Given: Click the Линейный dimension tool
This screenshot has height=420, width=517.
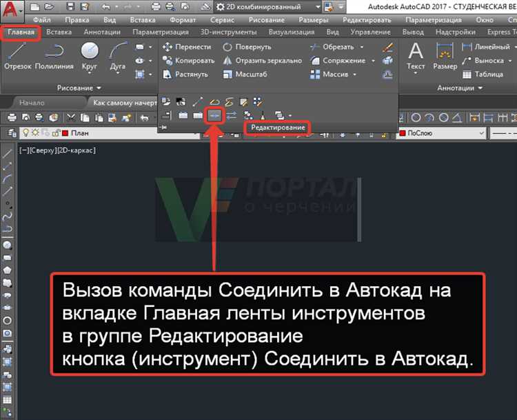Looking at the screenshot, I should (x=486, y=47).
